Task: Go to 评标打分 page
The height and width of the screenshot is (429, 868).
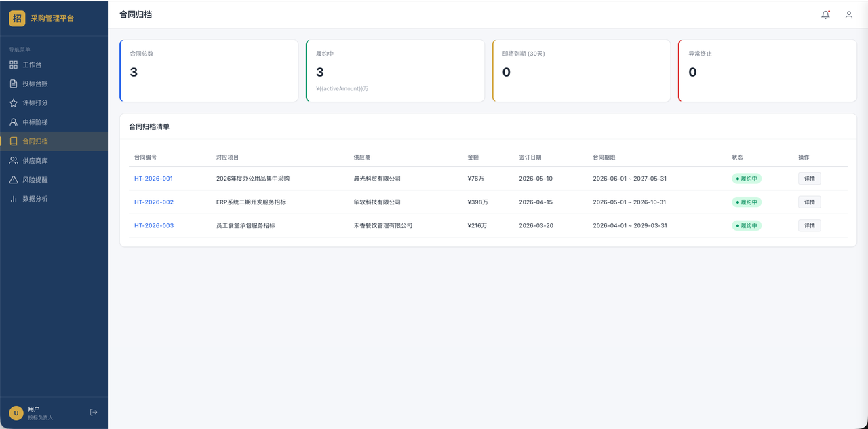Action: pos(54,103)
